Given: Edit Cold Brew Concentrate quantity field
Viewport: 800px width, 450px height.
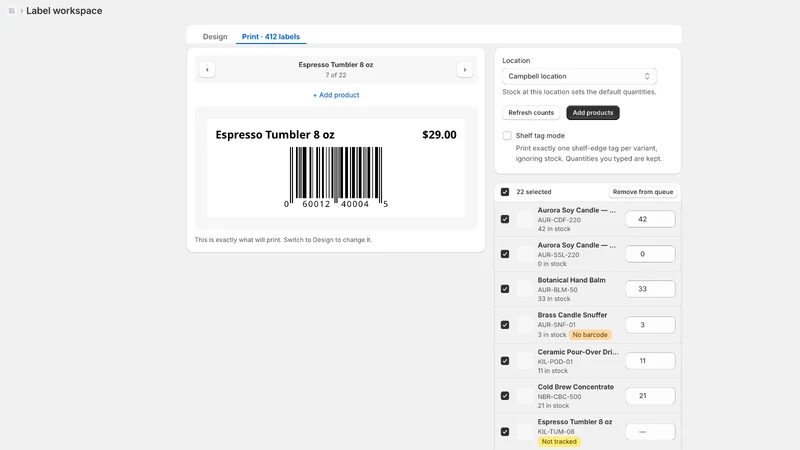Looking at the screenshot, I should (650, 395).
